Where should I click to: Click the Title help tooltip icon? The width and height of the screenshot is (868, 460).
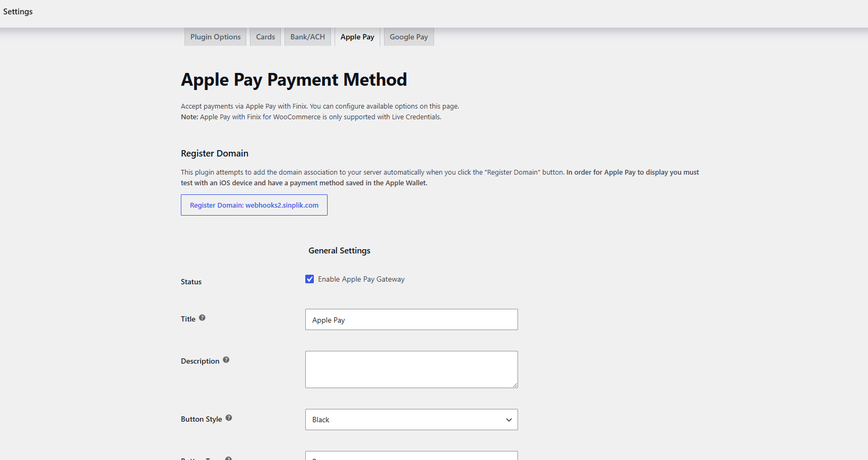click(x=202, y=318)
